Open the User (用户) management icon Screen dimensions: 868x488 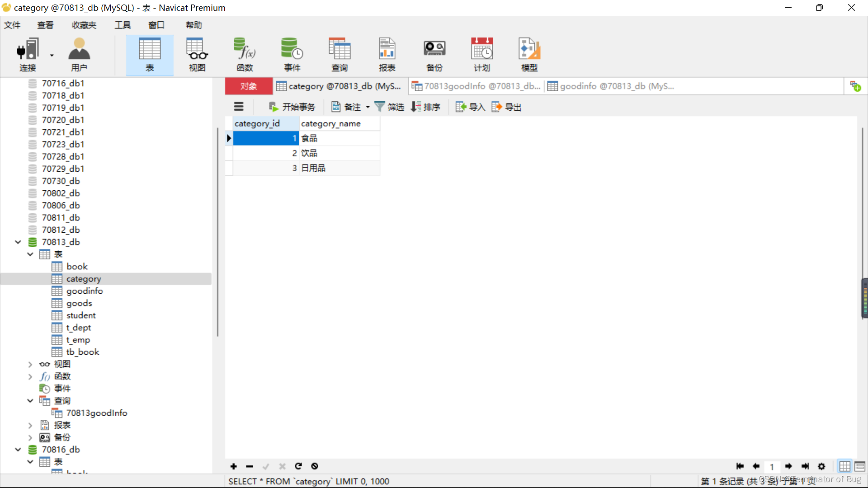click(79, 55)
